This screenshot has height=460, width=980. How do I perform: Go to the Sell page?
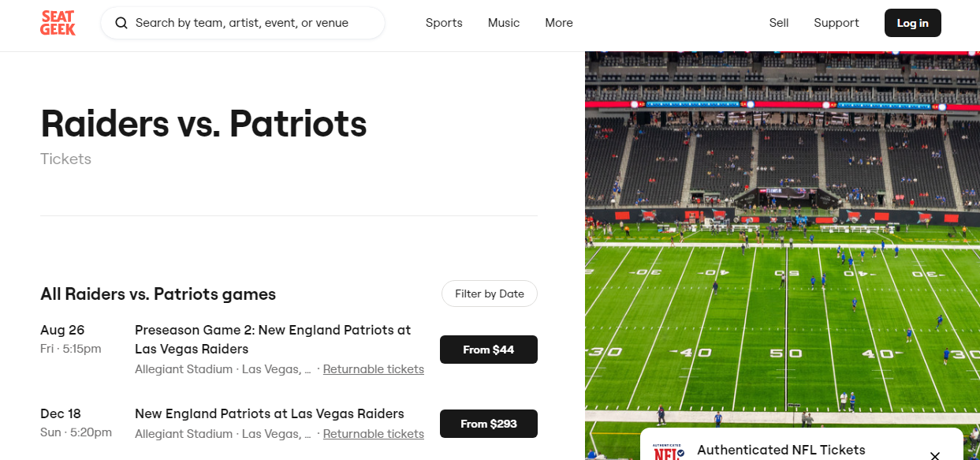[779, 23]
